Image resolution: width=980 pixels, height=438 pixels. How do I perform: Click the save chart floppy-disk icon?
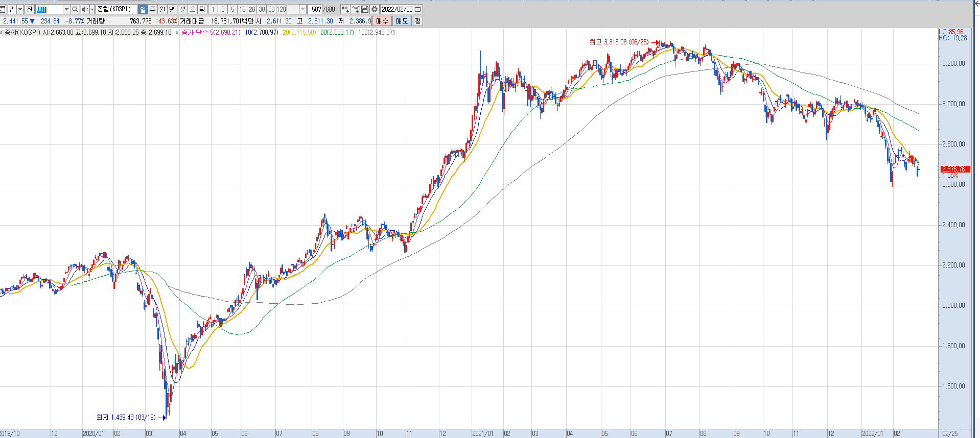click(364, 9)
